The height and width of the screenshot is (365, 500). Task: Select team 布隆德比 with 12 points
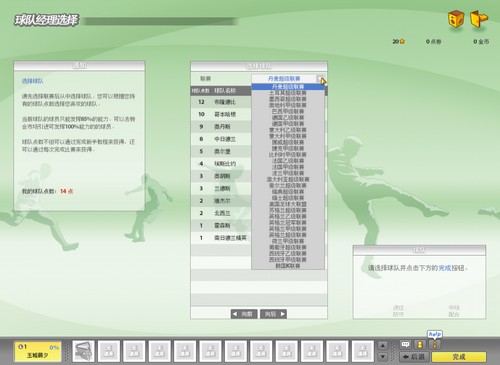tap(221, 102)
